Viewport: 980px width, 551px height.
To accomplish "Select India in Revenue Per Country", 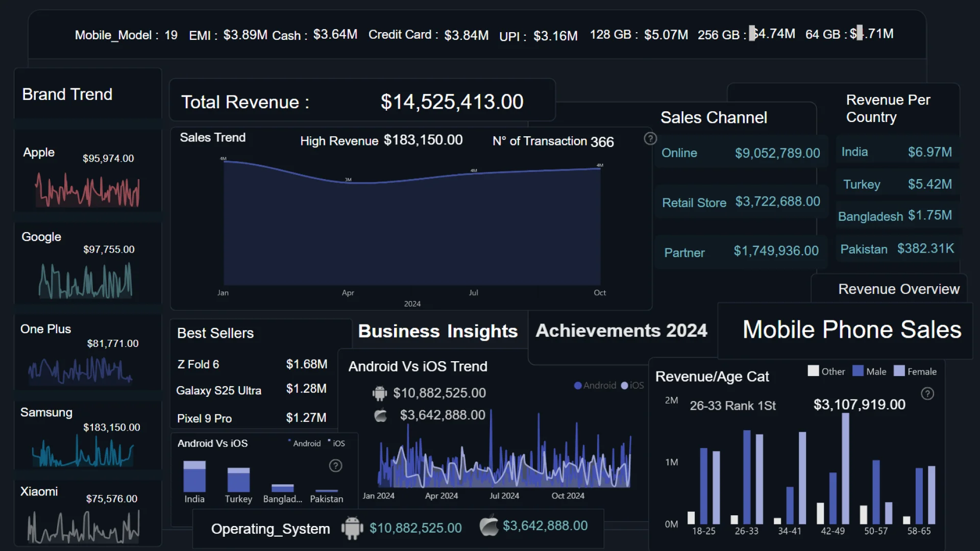I will point(896,152).
